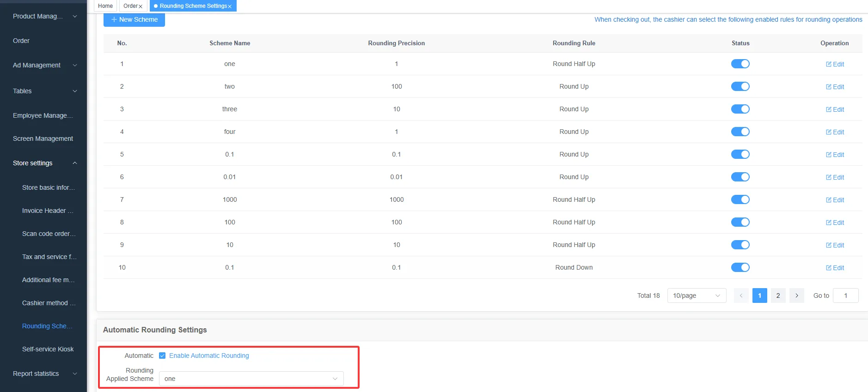Select the Rounding Scheme Settings tab
868x392 pixels.
coord(193,6)
